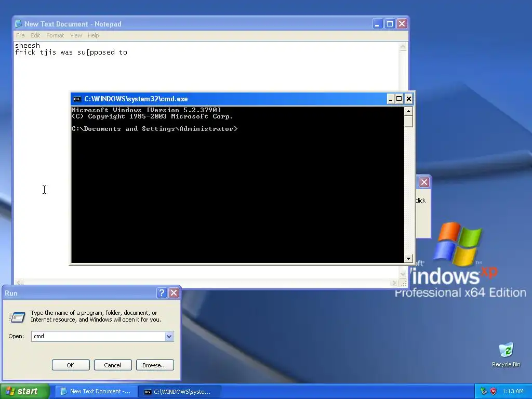Click the cmd prompt line Administrator>
The height and width of the screenshot is (399, 532).
(155, 129)
